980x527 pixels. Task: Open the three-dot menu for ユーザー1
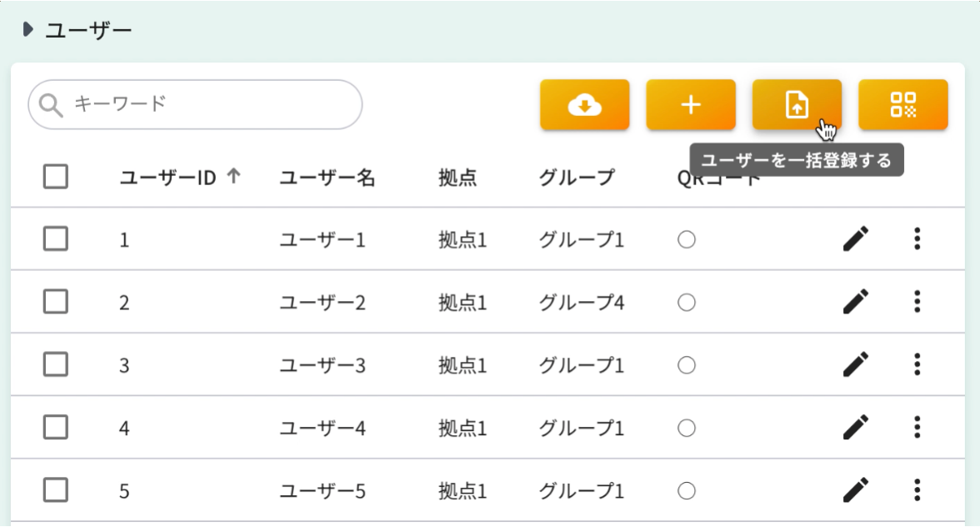tap(917, 239)
